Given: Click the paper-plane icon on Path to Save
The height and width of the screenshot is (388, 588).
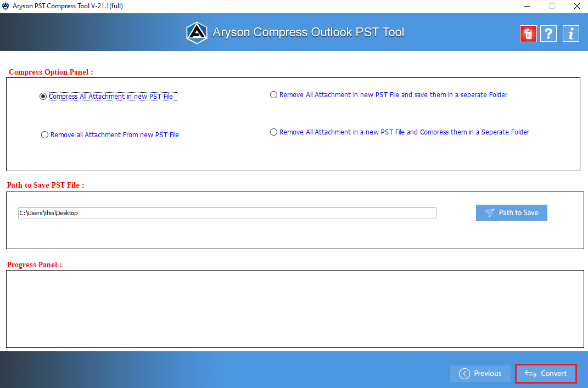Looking at the screenshot, I should tap(490, 213).
